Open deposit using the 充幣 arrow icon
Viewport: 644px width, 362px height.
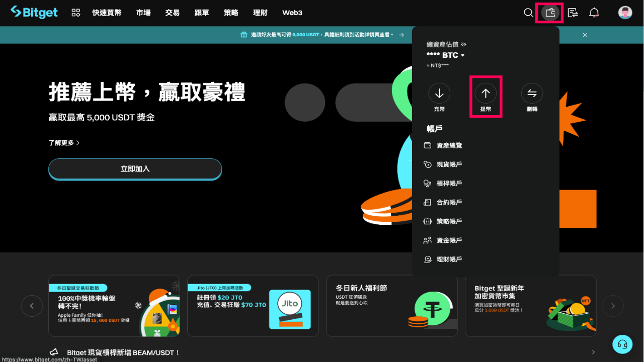439,93
